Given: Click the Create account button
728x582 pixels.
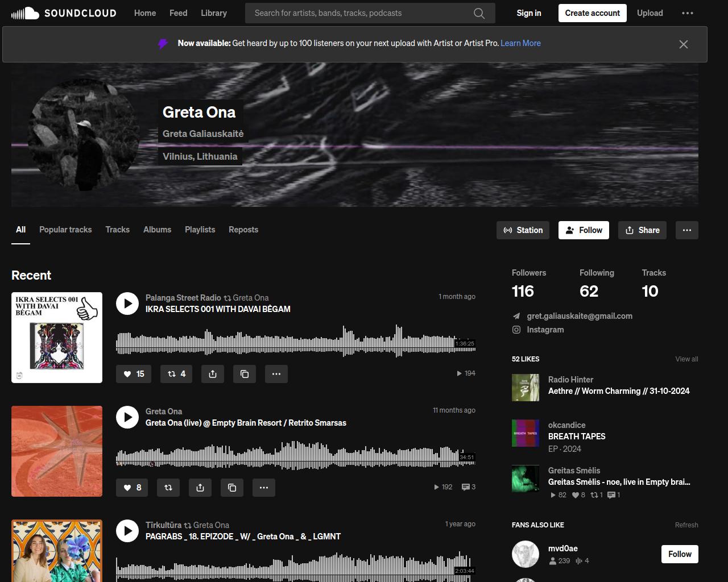Looking at the screenshot, I should [592, 13].
